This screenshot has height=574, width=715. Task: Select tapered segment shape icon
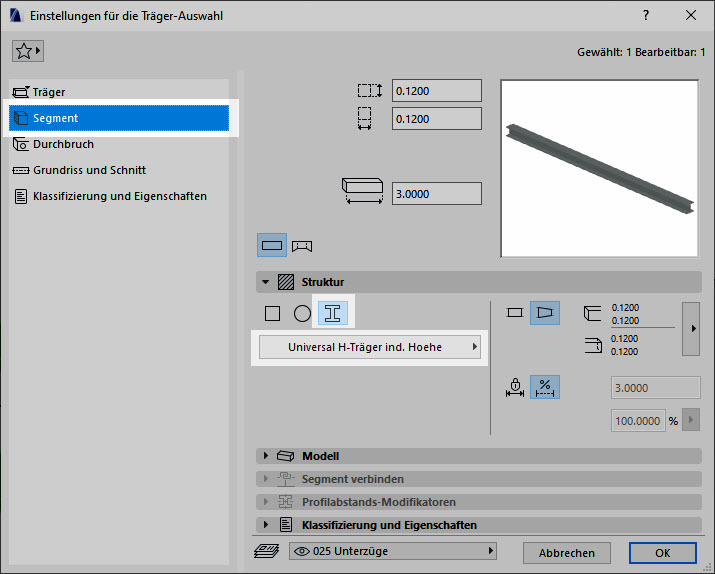click(545, 313)
